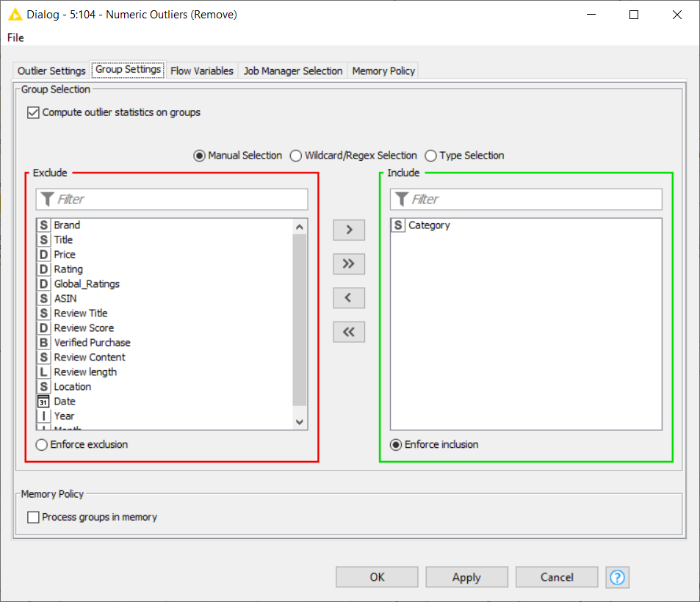The image size is (700, 602).
Task: Click the double right arrow add-all button
Action: point(349,264)
